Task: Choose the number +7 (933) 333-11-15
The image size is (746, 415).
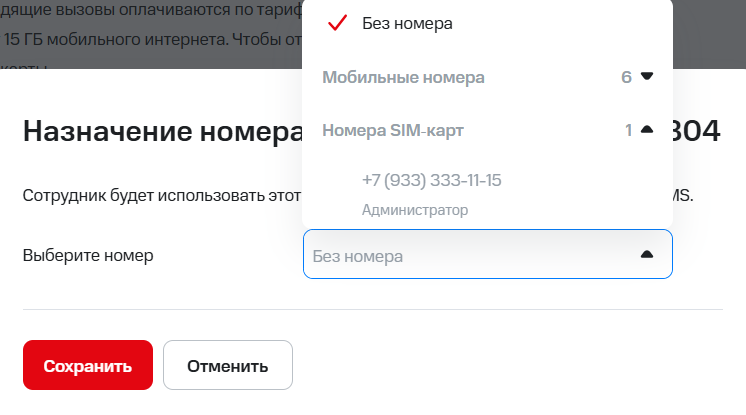Action: [x=431, y=180]
